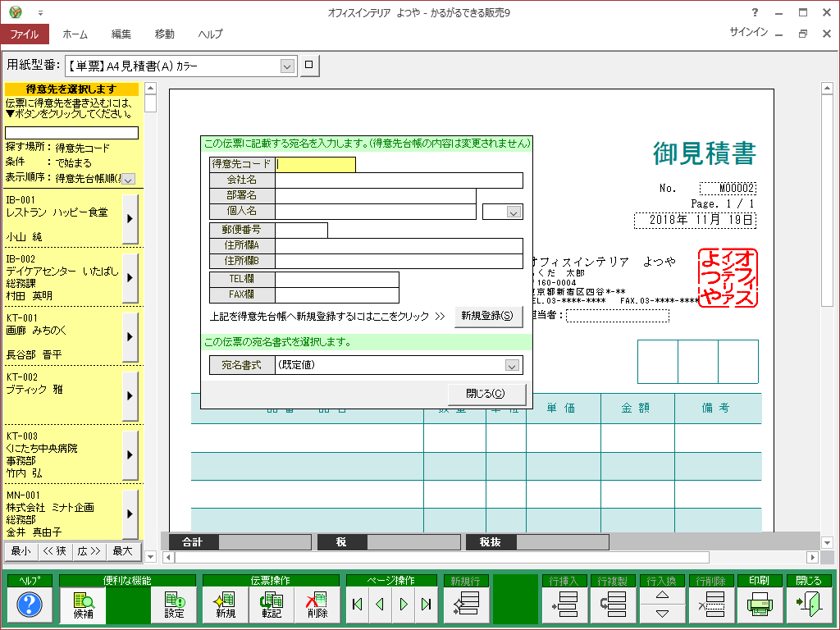Click the 行削除 delete row icon

tap(711, 605)
